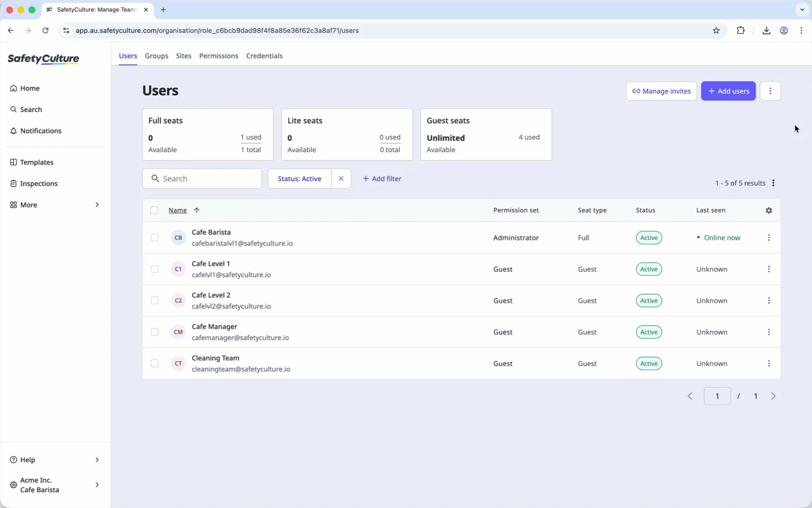Expand the More sidebar menu

pos(55,205)
